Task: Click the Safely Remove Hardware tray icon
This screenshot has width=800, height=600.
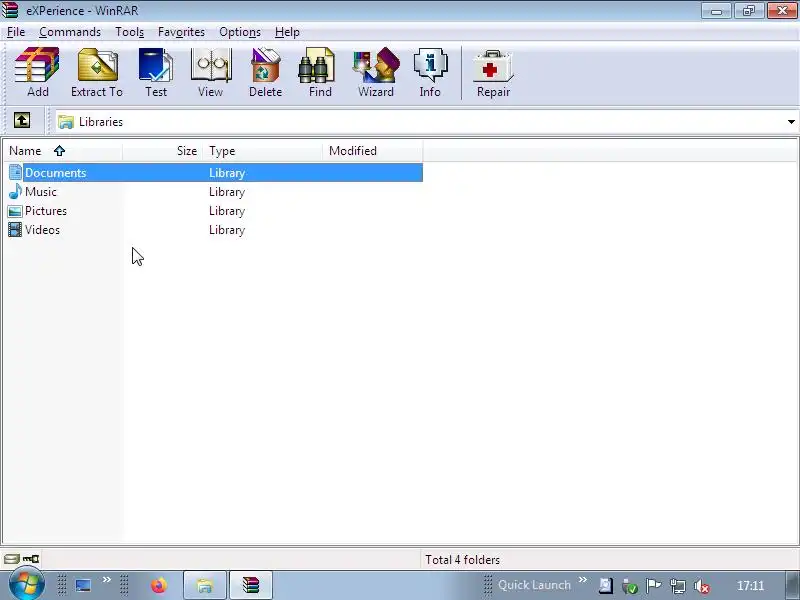Action: coord(630,586)
